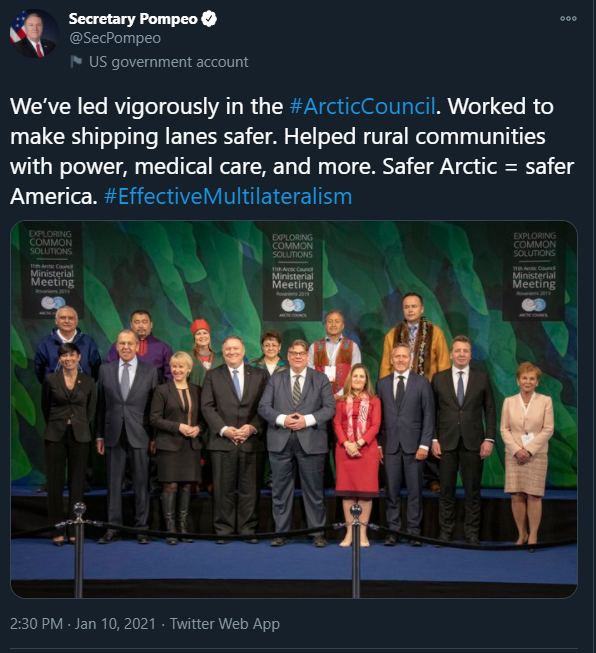Click the center Ministerial Meeting banner in photo
596x653 pixels.
click(293, 275)
